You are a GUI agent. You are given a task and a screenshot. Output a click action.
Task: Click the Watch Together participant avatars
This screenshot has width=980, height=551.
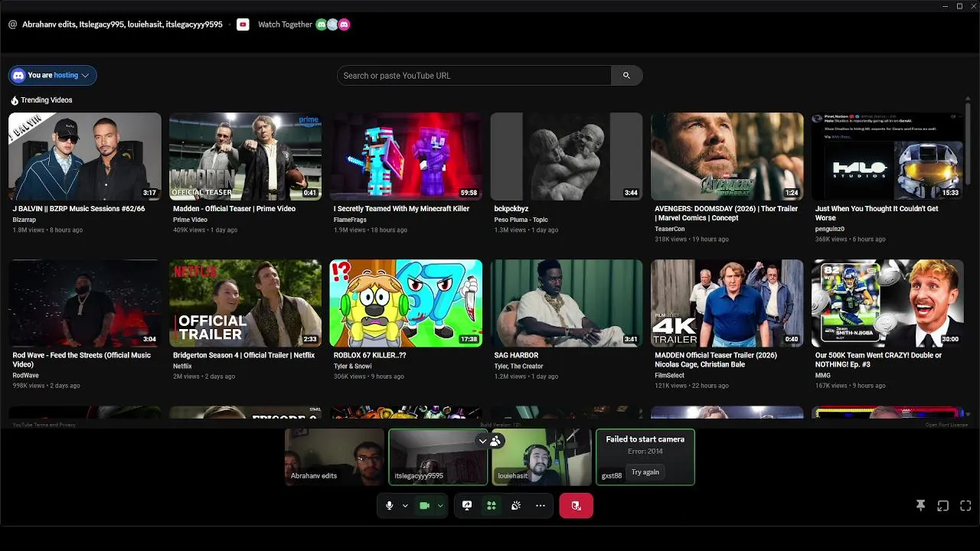332,24
